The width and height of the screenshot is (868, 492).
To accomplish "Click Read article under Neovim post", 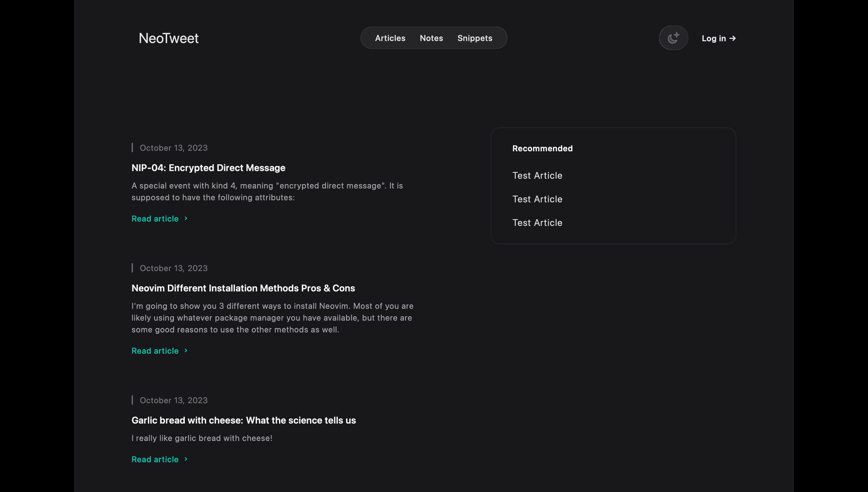I will pos(155,351).
